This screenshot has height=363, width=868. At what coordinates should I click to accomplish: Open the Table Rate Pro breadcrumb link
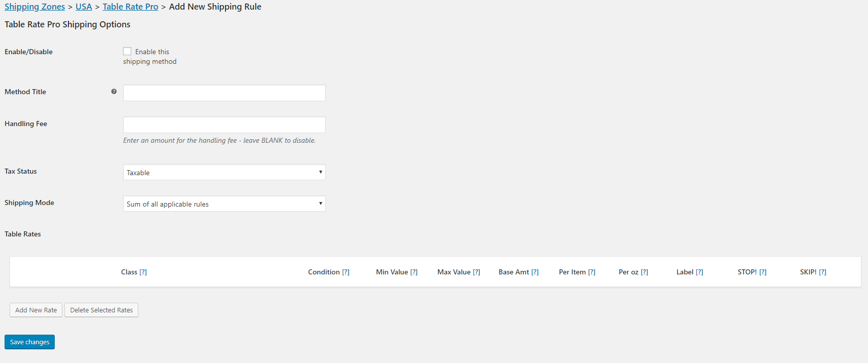(131, 7)
